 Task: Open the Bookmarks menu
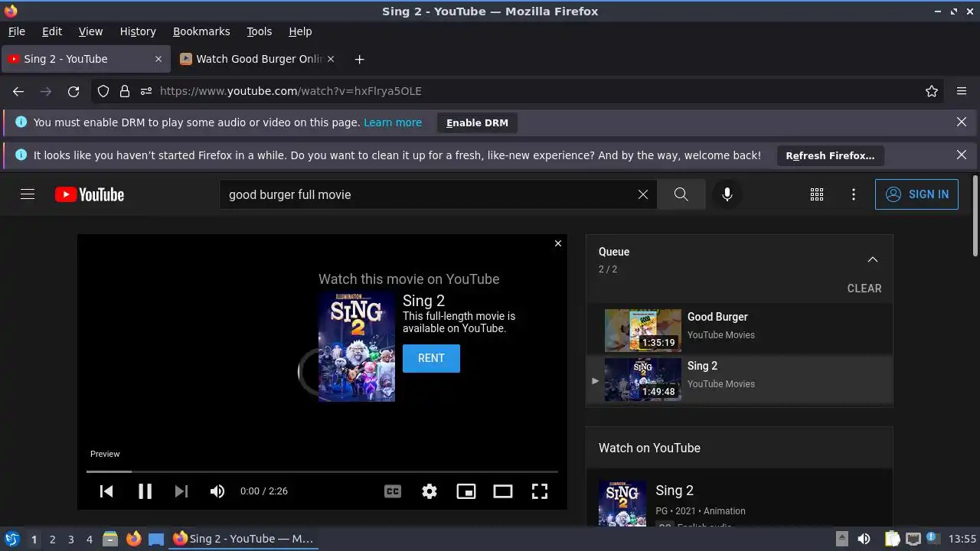pyautogui.click(x=201, y=31)
